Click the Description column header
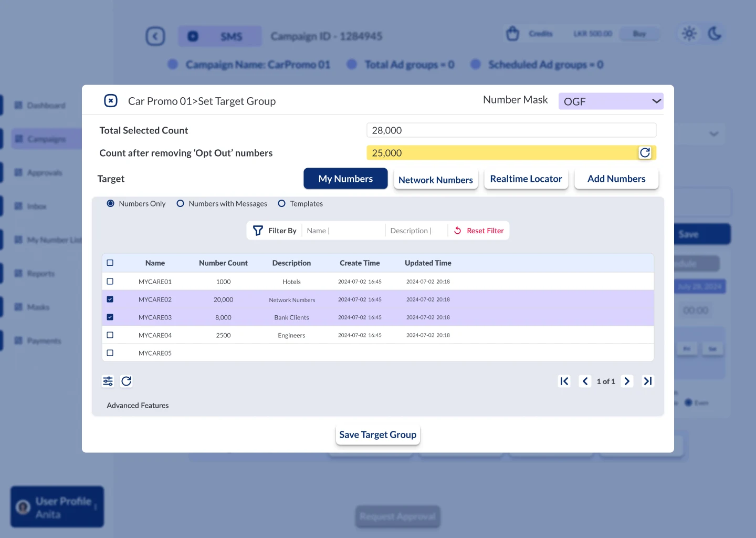Image resolution: width=756 pixels, height=538 pixels. pyautogui.click(x=291, y=263)
